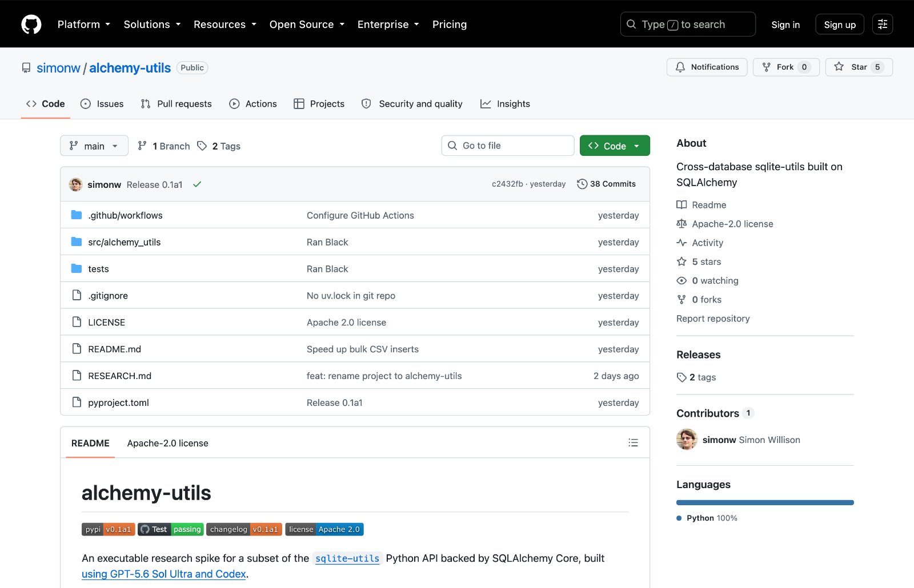Open the LICENSE file icon
This screenshot has width=914, height=588.
point(77,322)
